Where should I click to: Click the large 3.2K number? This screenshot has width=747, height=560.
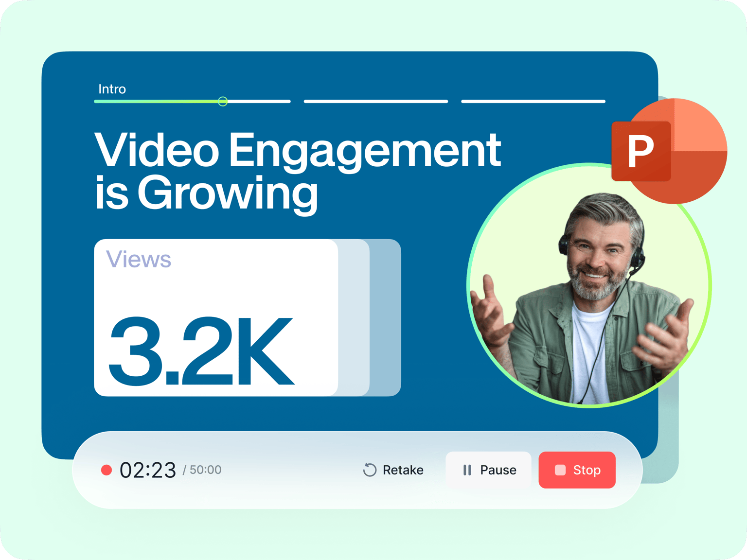coord(201,351)
